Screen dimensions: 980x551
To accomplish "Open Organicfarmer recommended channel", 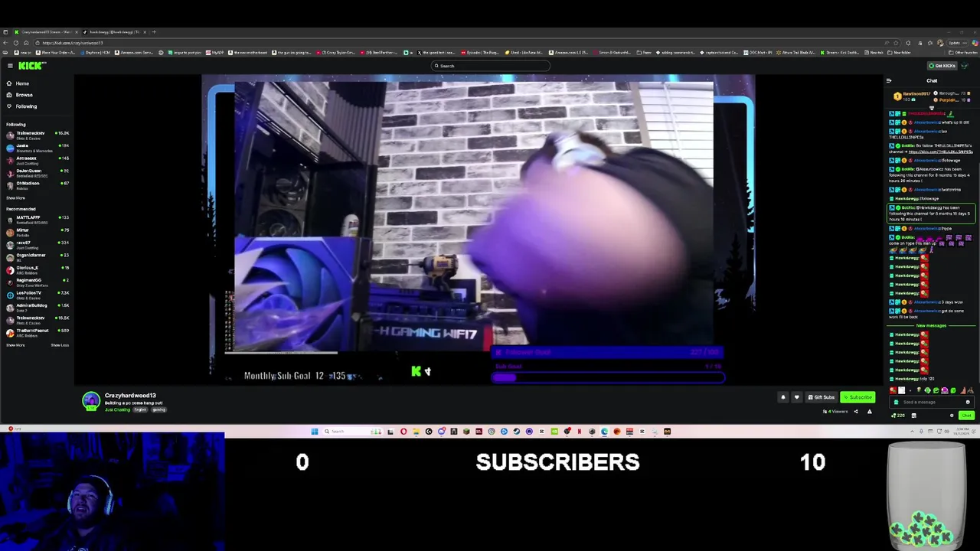I will [x=37, y=256].
